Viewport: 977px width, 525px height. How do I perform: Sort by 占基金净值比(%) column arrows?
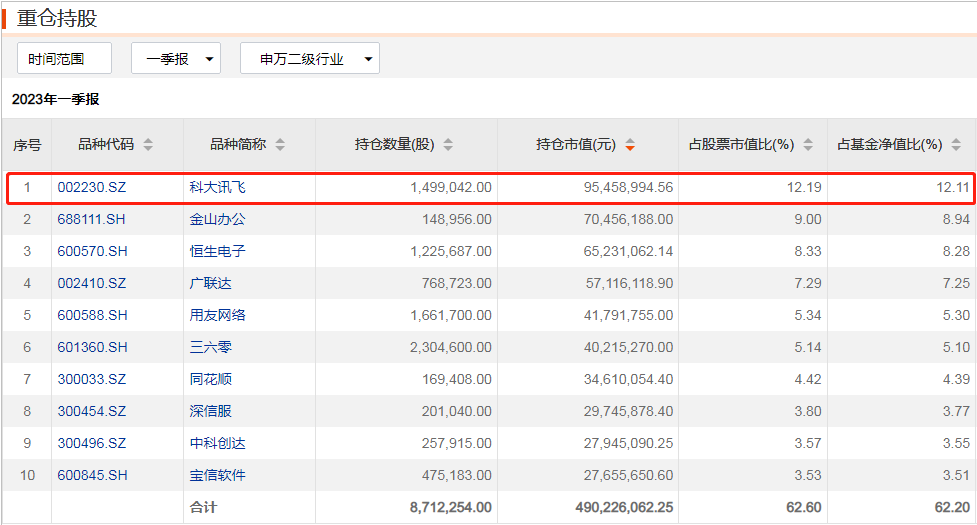click(956, 144)
